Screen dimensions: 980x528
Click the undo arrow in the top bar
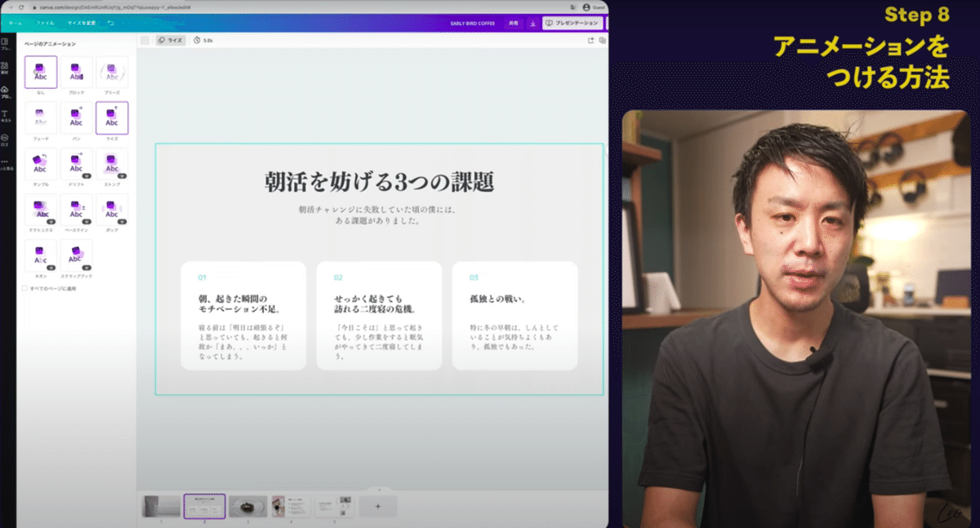tap(110, 22)
